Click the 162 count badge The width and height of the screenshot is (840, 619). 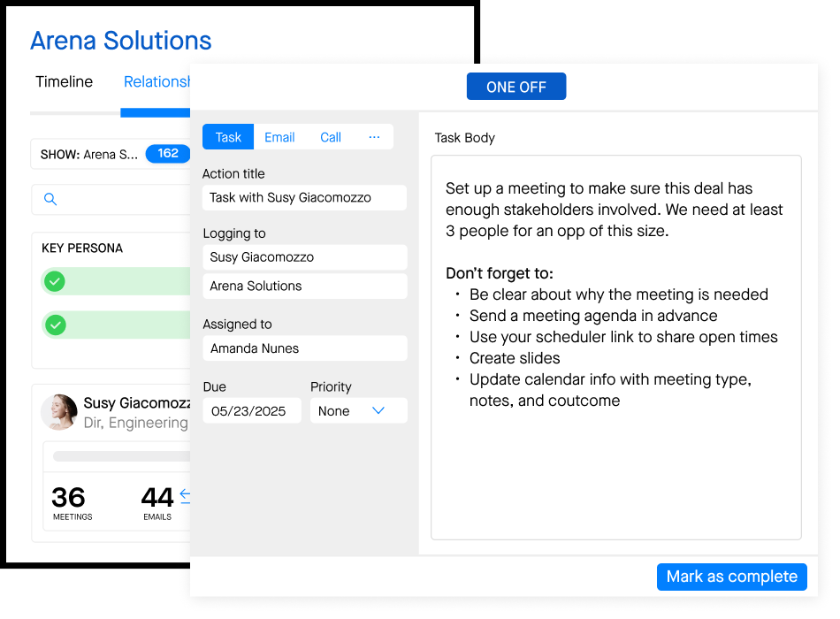[x=168, y=153]
